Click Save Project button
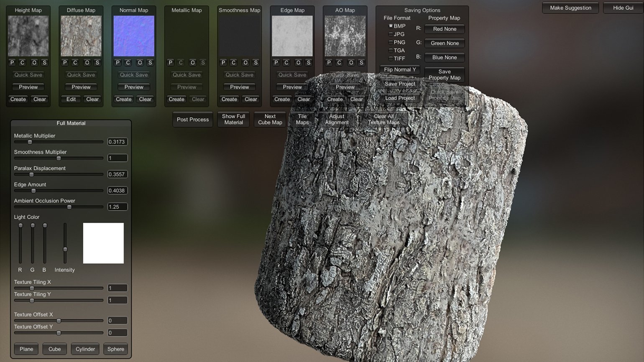 pos(400,84)
